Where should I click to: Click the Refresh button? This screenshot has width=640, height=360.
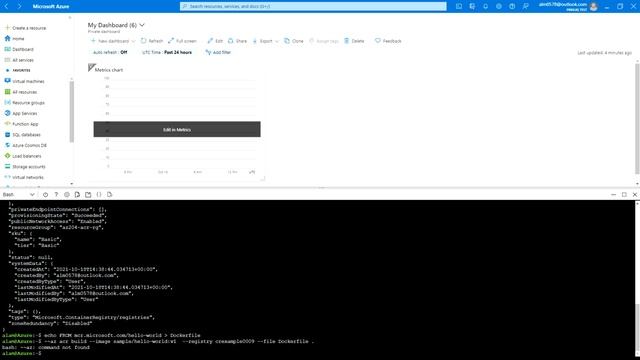152,41
